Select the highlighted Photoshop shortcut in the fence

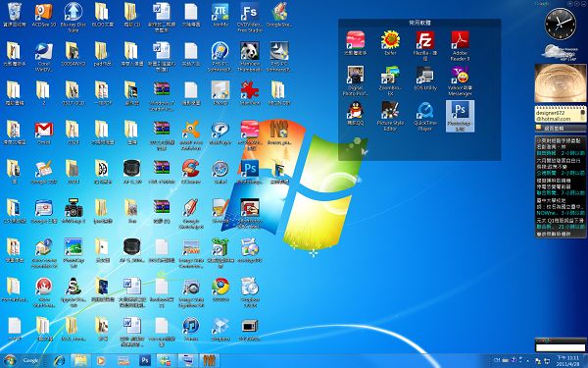tap(460, 116)
